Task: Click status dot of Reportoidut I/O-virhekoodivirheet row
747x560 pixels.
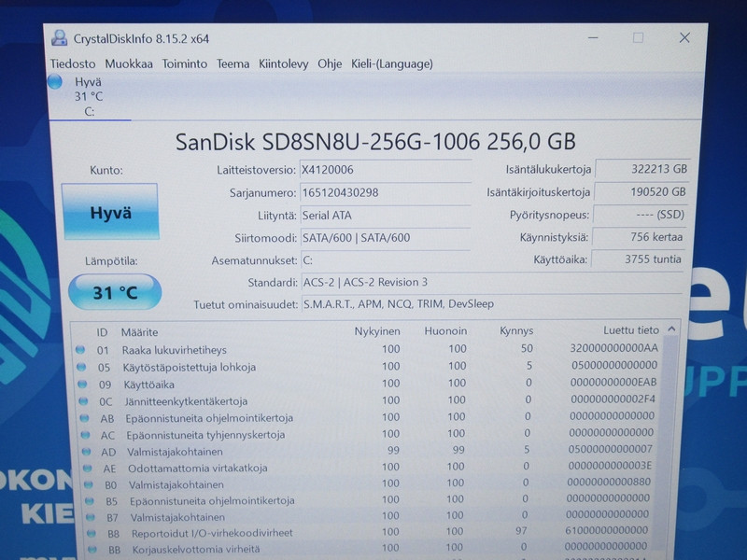Action: pyautogui.click(x=92, y=533)
